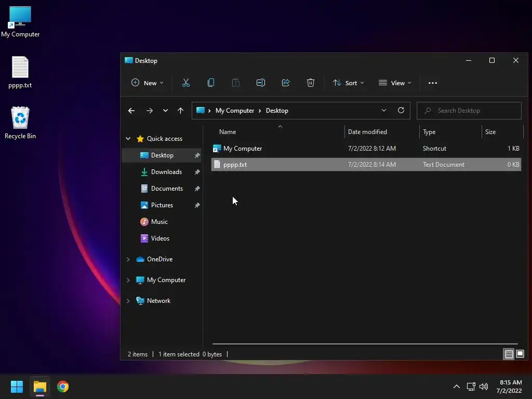Click the Search Desktop field
The image size is (532, 399).
coord(469,111)
